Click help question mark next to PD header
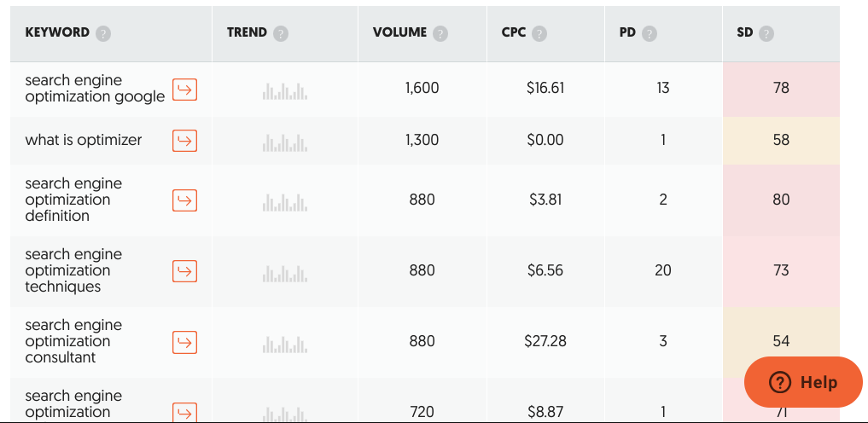This screenshot has width=868, height=423. [650, 34]
